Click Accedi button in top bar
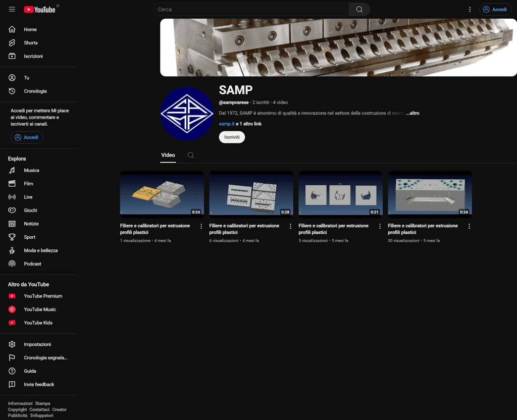Image resolution: width=517 pixels, height=420 pixels. [495, 10]
